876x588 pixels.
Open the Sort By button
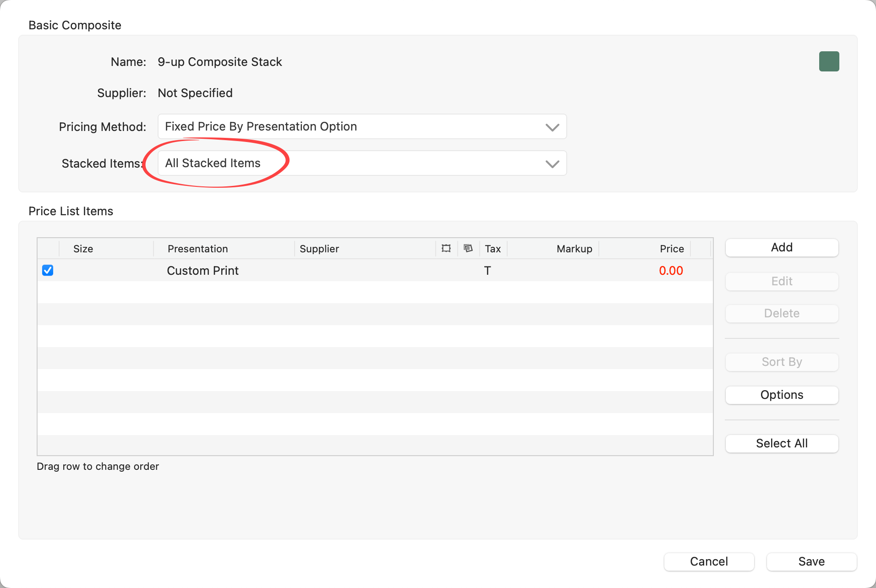782,362
